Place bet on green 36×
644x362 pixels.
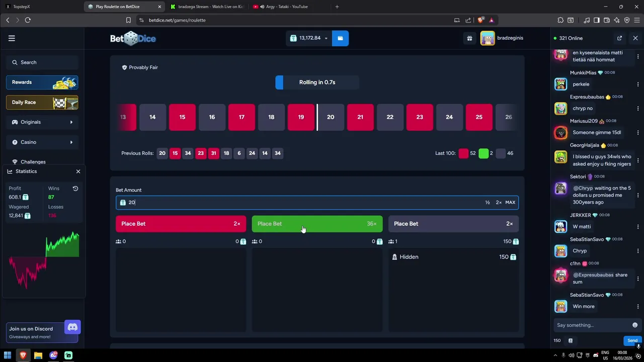coord(317,224)
